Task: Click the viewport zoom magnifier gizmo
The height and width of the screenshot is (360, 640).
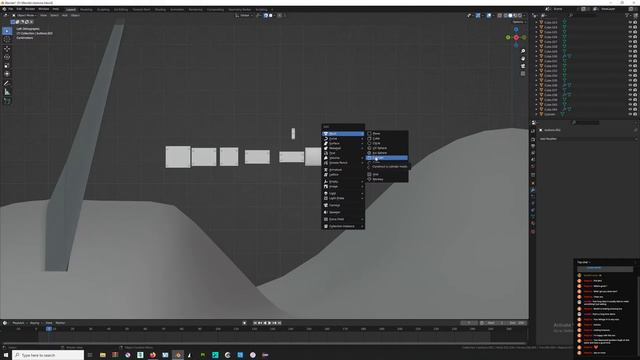Action: [523, 51]
